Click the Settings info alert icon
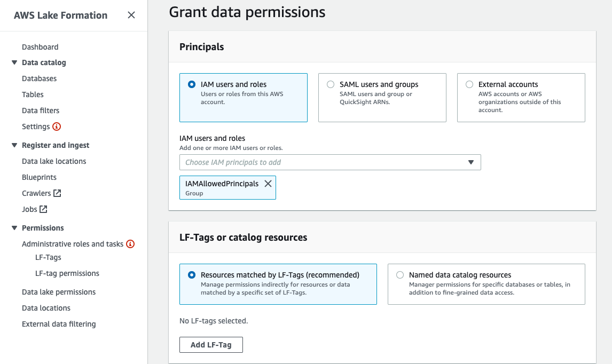Screen dimensions: 612x364 pos(57,126)
